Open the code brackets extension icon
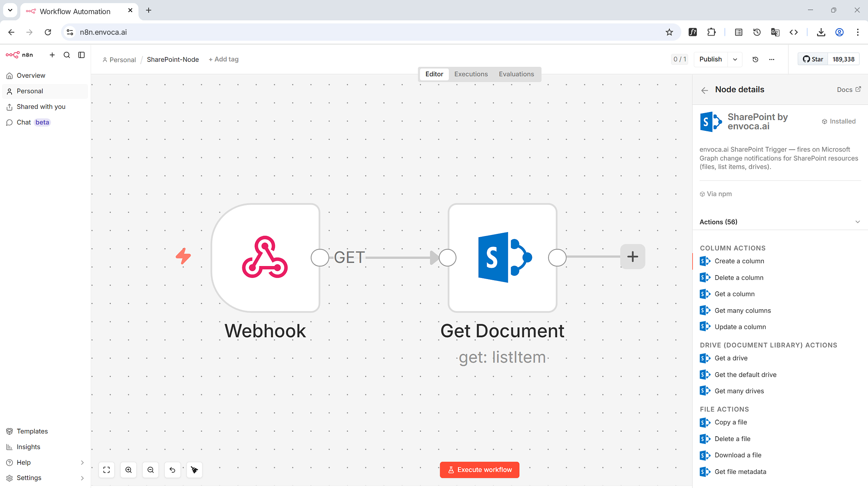868x488 pixels. coord(793,32)
